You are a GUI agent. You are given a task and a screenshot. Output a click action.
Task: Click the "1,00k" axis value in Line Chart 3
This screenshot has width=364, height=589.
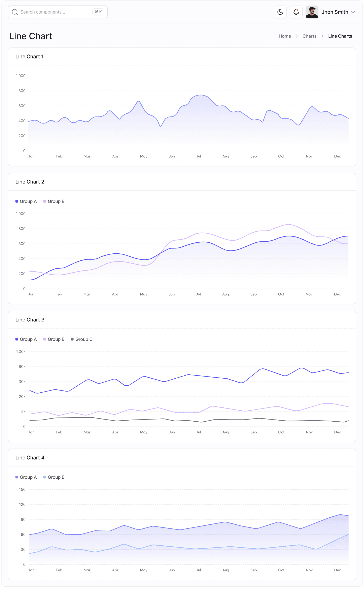tap(21, 352)
